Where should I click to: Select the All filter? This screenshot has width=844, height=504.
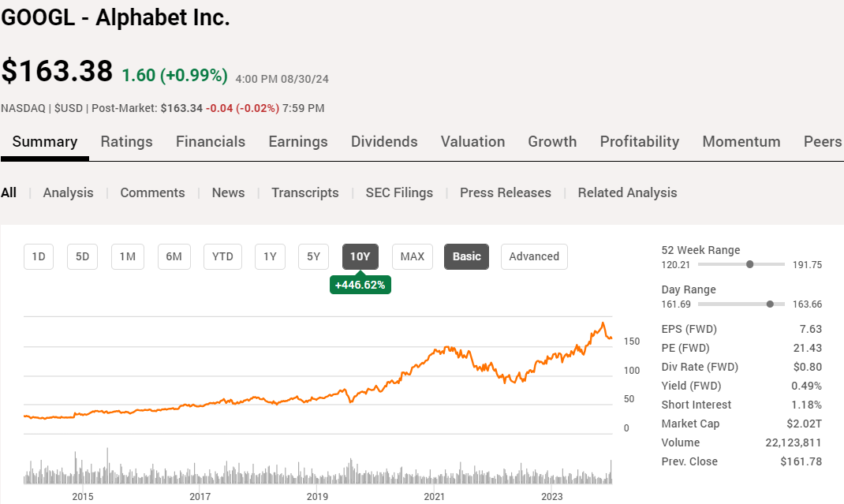coord(9,192)
